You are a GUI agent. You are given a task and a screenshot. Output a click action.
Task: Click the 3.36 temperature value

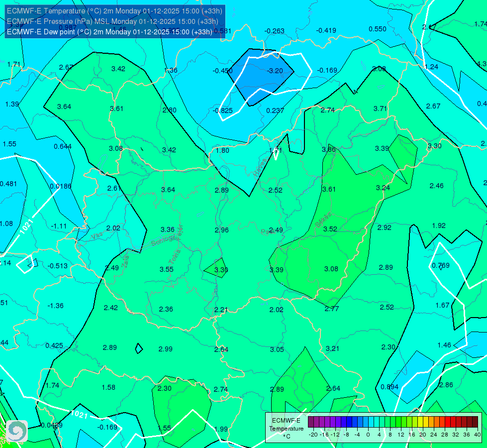tap(168, 229)
